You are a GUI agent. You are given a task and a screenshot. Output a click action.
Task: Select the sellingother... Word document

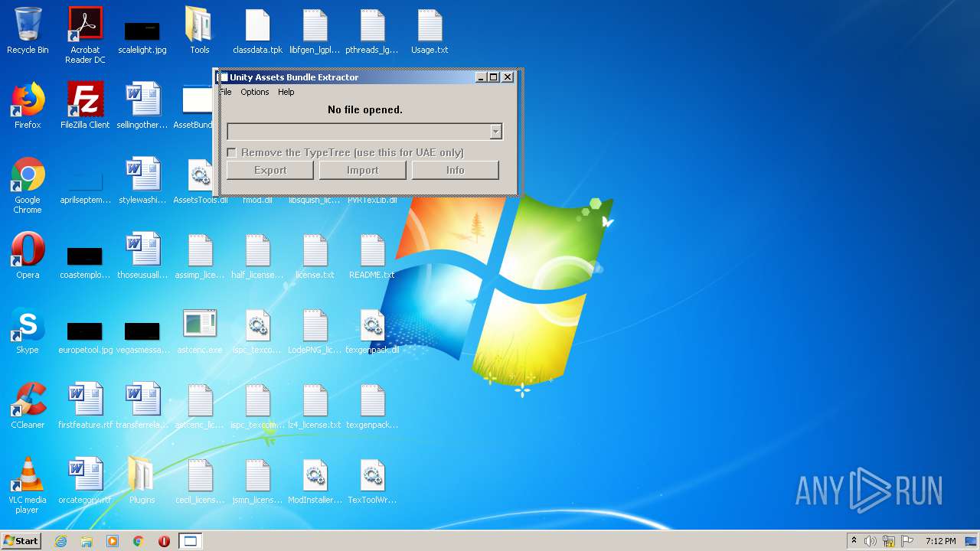[142, 106]
